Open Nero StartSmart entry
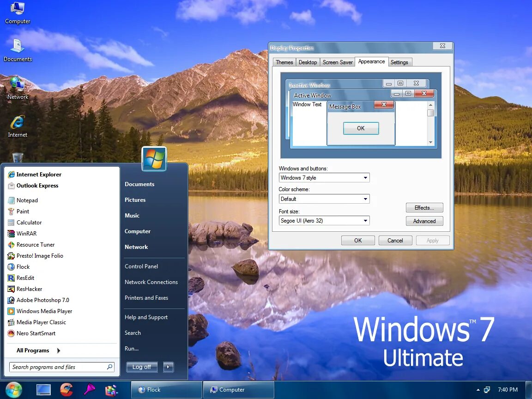 [31, 333]
